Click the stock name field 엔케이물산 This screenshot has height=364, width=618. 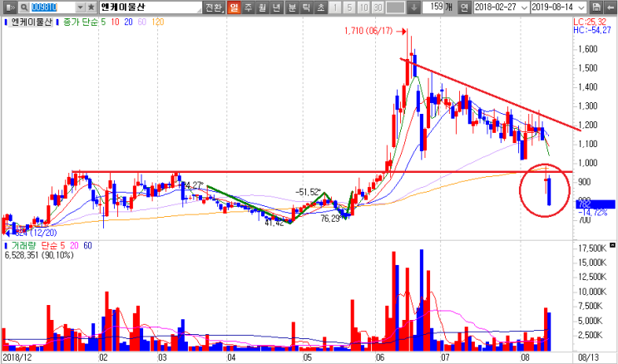[x=150, y=7]
